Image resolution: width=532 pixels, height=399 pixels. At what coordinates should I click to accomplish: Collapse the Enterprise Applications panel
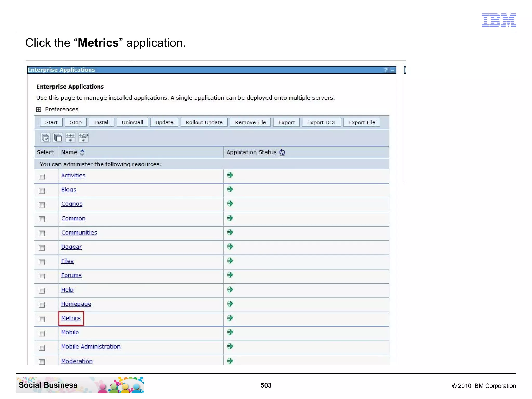pyautogui.click(x=393, y=70)
